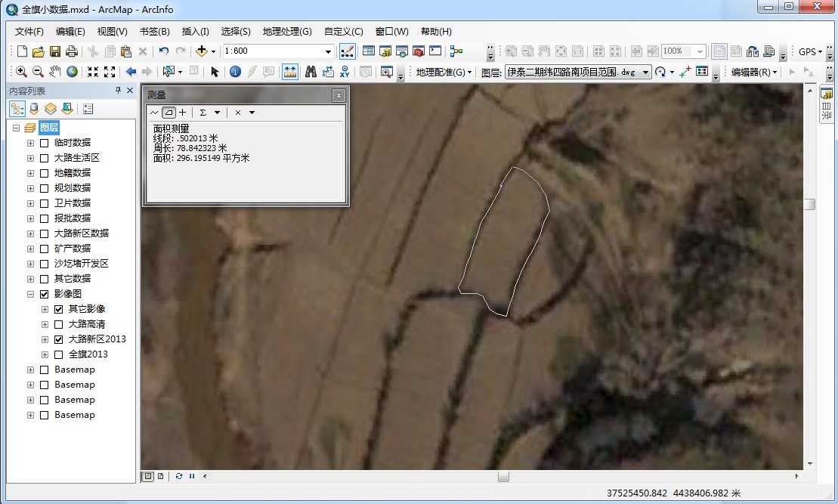The height and width of the screenshot is (504, 838).
Task: Open the map scale 1:600 dropdown
Action: point(328,51)
